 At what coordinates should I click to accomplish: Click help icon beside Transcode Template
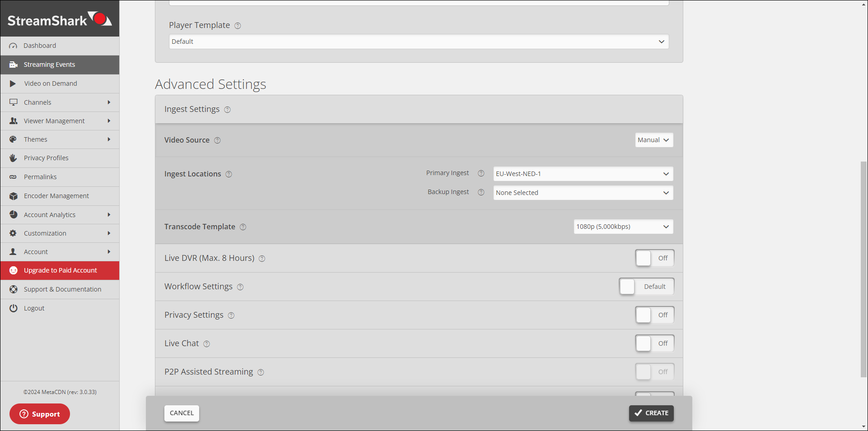pos(243,227)
